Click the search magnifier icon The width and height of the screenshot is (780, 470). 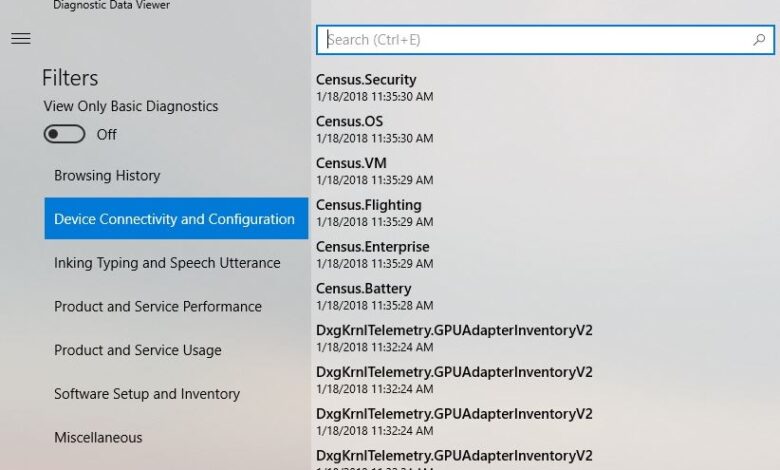759,40
